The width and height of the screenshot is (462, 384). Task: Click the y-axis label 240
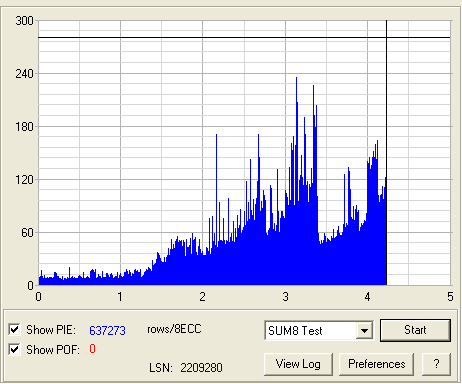(x=24, y=74)
